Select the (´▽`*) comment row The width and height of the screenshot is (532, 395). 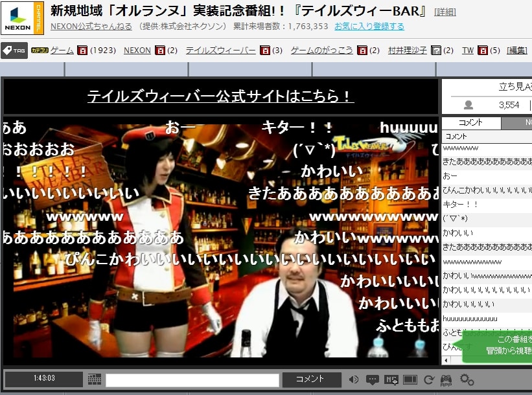click(x=487, y=219)
